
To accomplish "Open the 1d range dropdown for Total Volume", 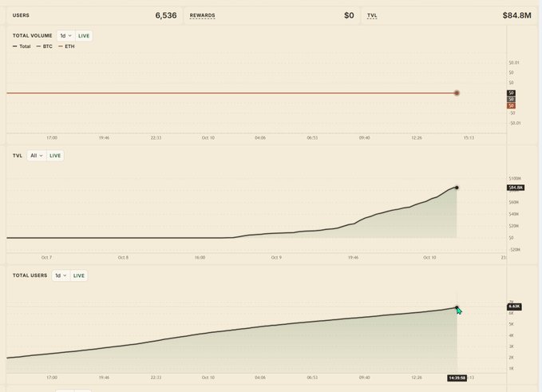I will pyautogui.click(x=66, y=36).
